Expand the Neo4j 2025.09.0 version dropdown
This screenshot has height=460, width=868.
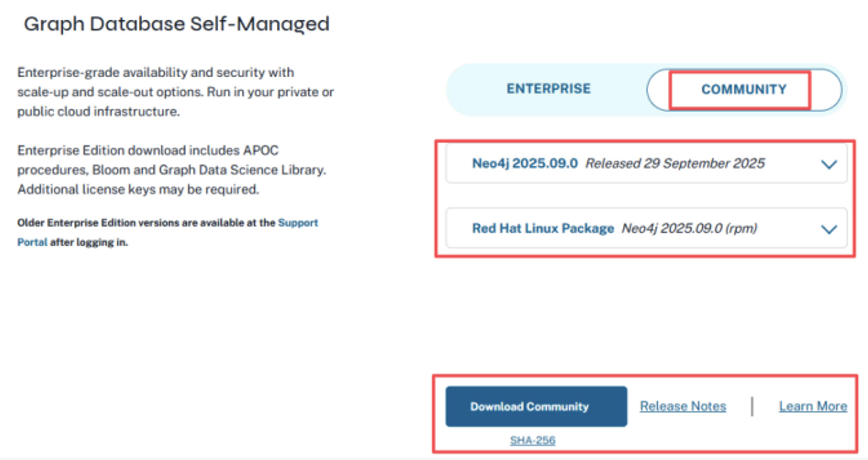(x=646, y=164)
